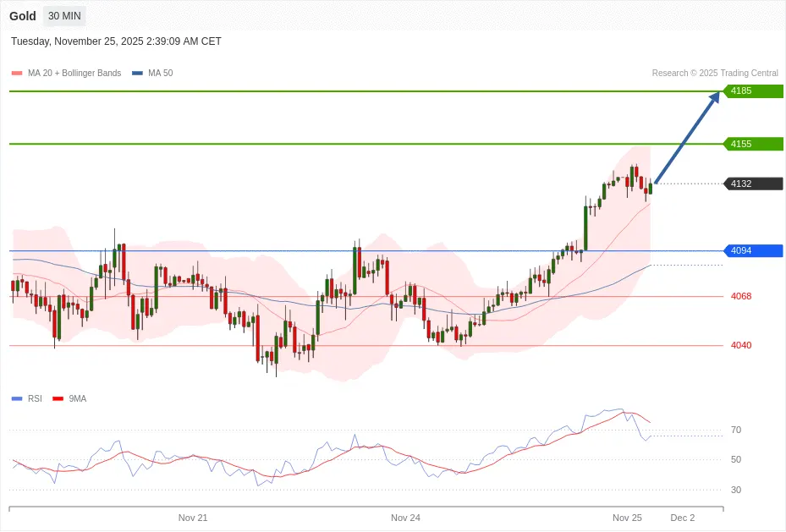Click the Dec 2 date axis label
The image size is (786, 532).
[x=683, y=518]
